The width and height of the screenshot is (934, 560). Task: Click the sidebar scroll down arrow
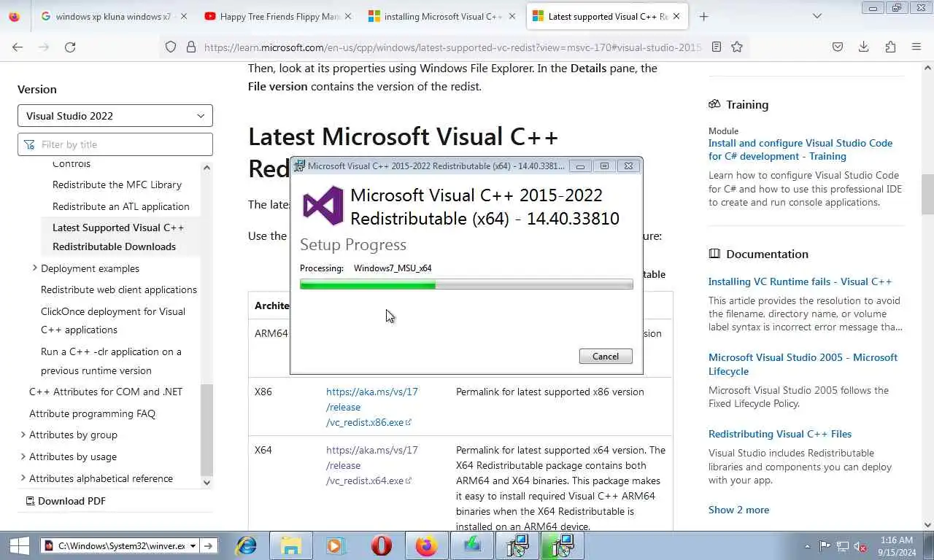[x=207, y=482]
